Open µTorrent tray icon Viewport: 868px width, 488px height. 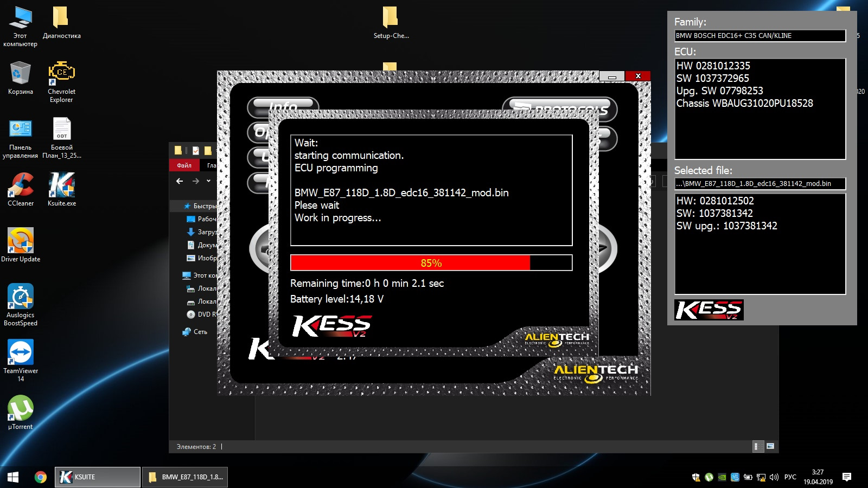pyautogui.click(x=709, y=477)
